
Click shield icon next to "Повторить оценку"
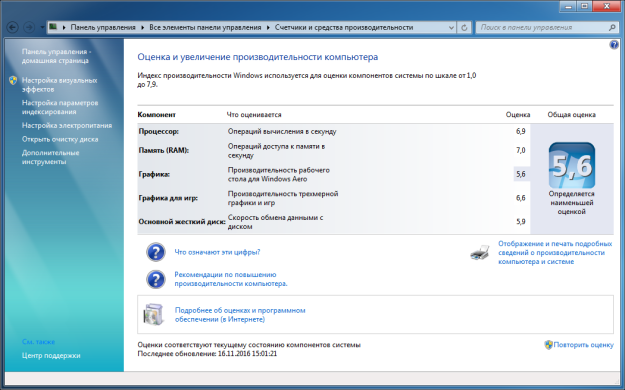coord(548,345)
